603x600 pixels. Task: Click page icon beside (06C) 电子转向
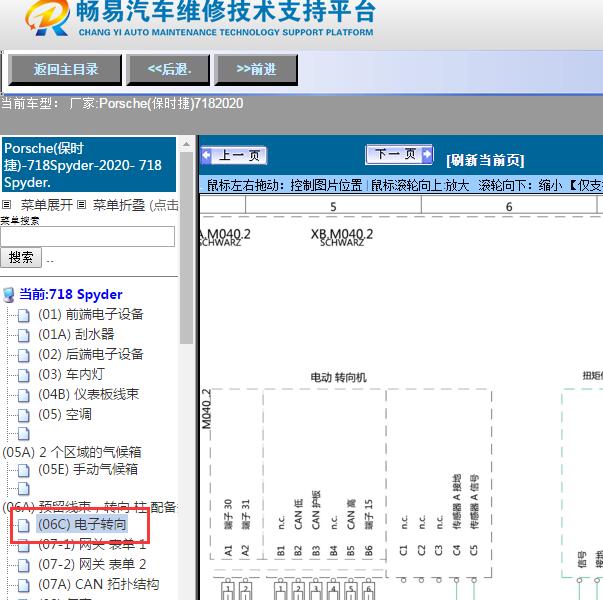click(x=23, y=525)
